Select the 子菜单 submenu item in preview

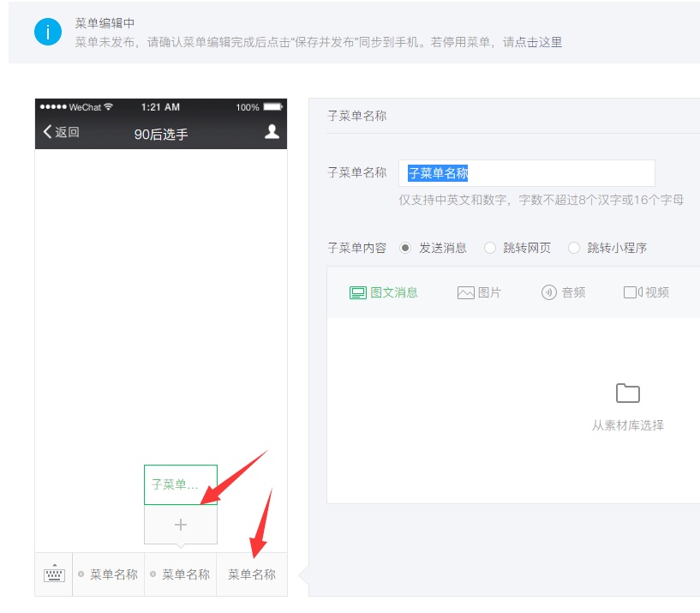180,484
